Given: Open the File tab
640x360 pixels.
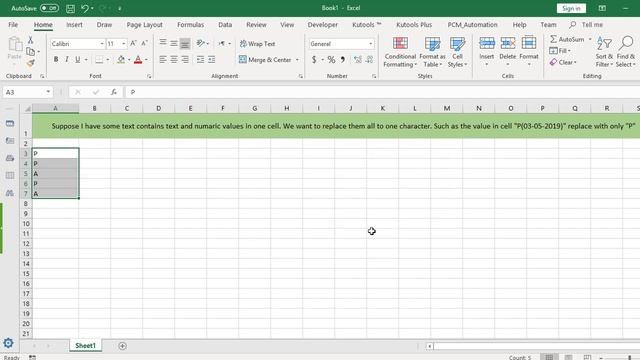Looking at the screenshot, I should point(13,24).
